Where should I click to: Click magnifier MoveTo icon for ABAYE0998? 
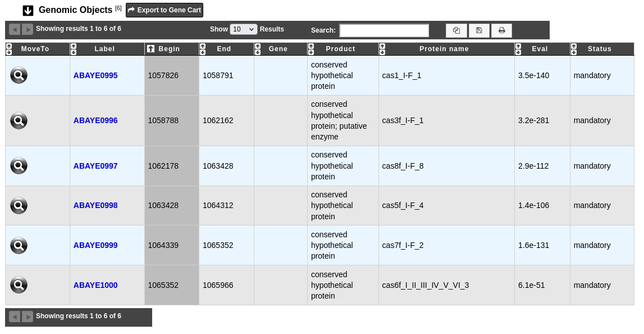point(19,205)
